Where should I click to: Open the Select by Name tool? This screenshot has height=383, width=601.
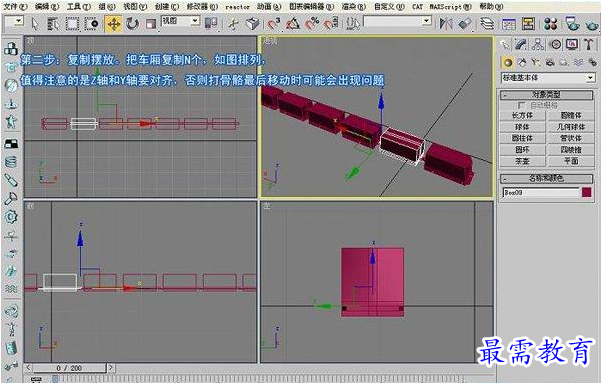[x=53, y=24]
